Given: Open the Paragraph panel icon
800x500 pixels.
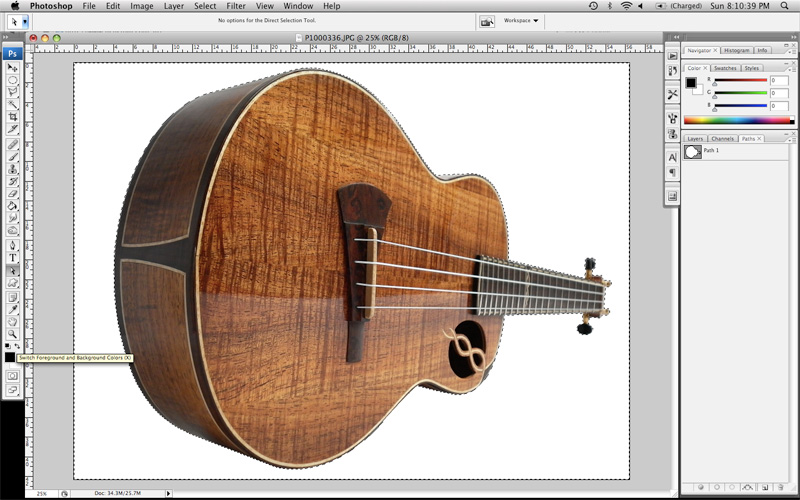Looking at the screenshot, I should coord(672,172).
